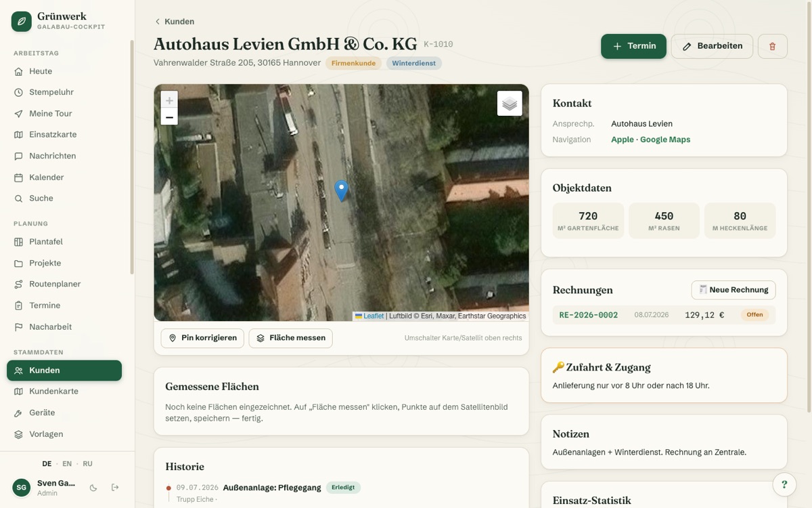Image resolution: width=812 pixels, height=508 pixels.
Task: Click Fläche messen button
Action: coord(290,338)
